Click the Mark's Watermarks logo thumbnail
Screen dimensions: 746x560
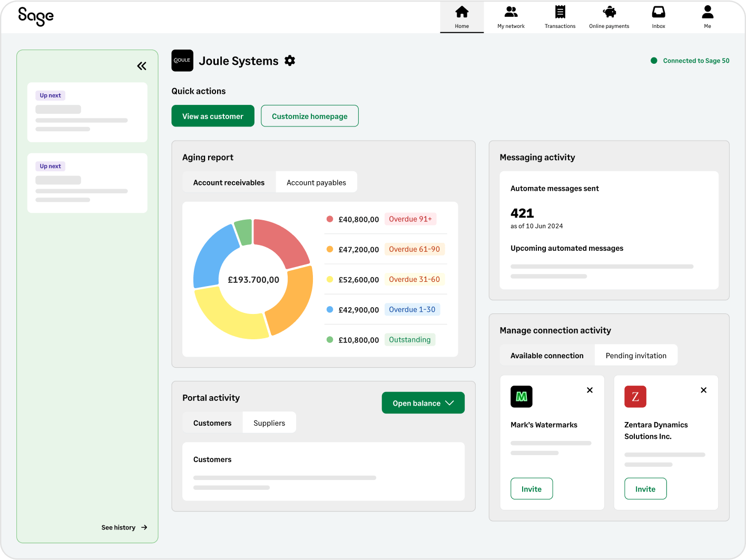tap(522, 397)
